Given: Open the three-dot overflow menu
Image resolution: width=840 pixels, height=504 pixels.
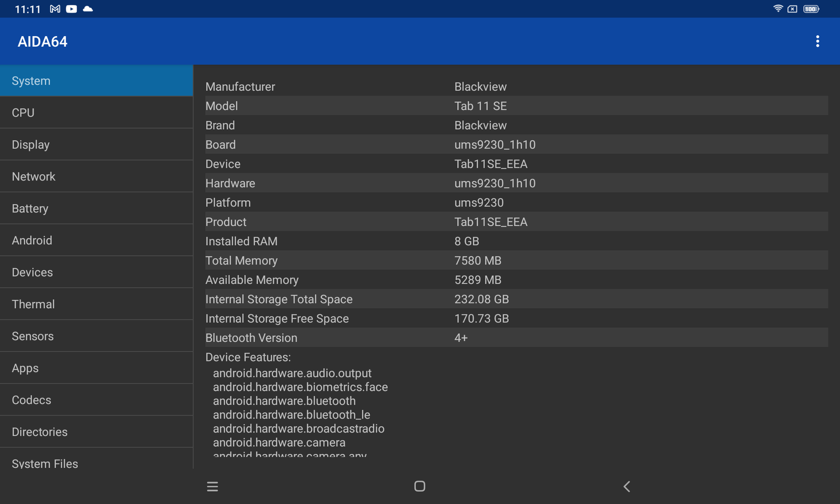Looking at the screenshot, I should 817,41.
